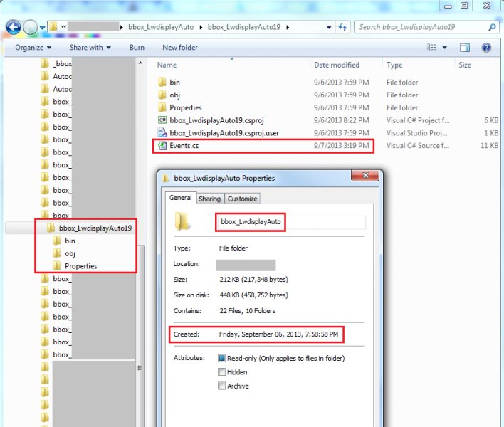The image size is (504, 427).
Task: Click the Burn toolbar button
Action: [x=137, y=48]
